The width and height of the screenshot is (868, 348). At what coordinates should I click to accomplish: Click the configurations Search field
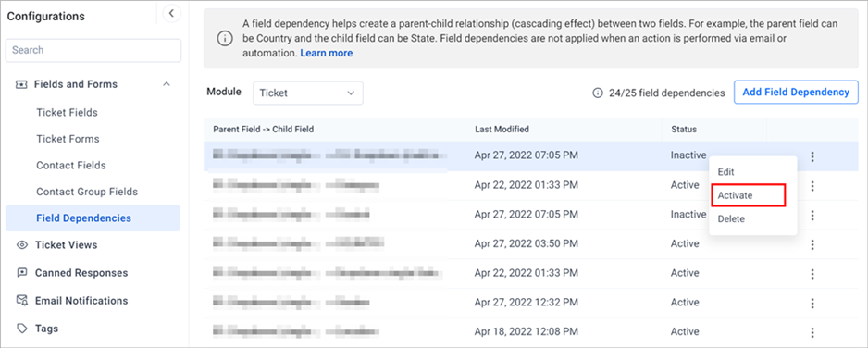tap(93, 50)
